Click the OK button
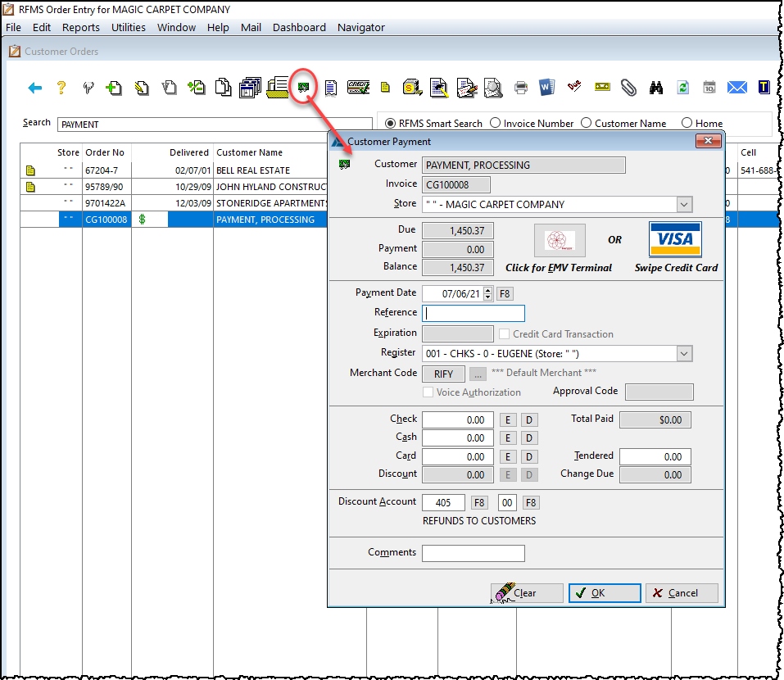The height and width of the screenshot is (680, 784). [x=605, y=593]
